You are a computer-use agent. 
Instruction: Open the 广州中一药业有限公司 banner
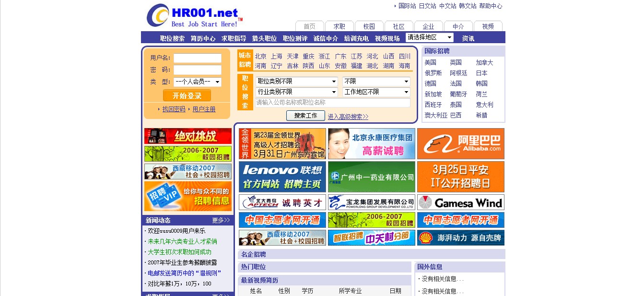pyautogui.click(x=372, y=177)
